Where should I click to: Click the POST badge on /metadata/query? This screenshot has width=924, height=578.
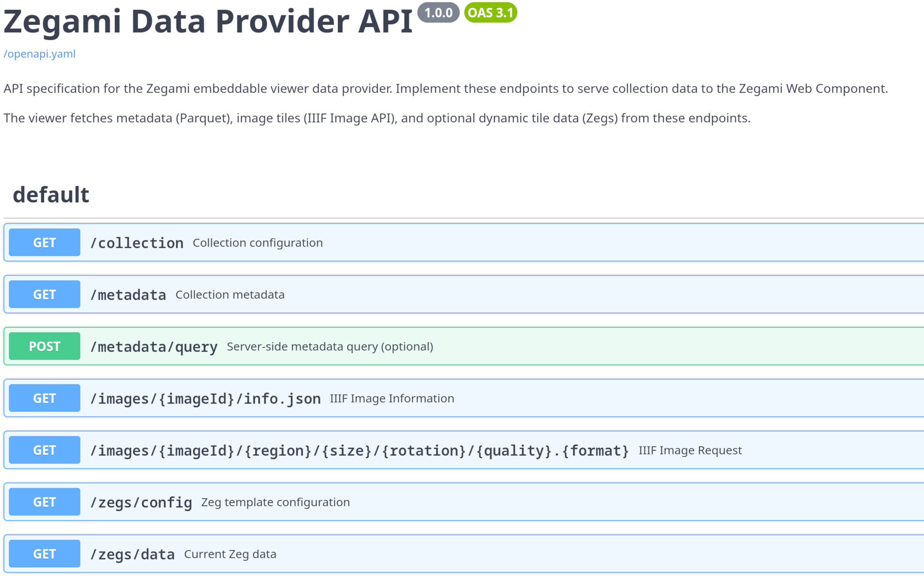[44, 346]
